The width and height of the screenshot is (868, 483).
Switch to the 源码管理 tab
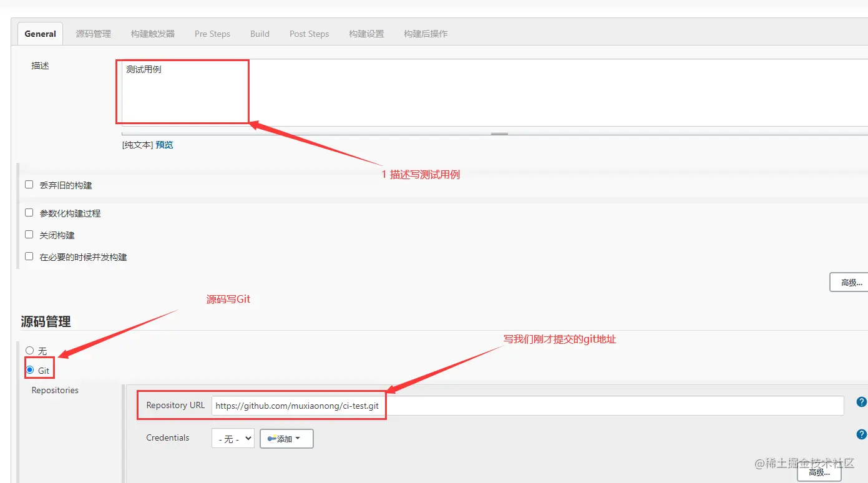tap(93, 34)
